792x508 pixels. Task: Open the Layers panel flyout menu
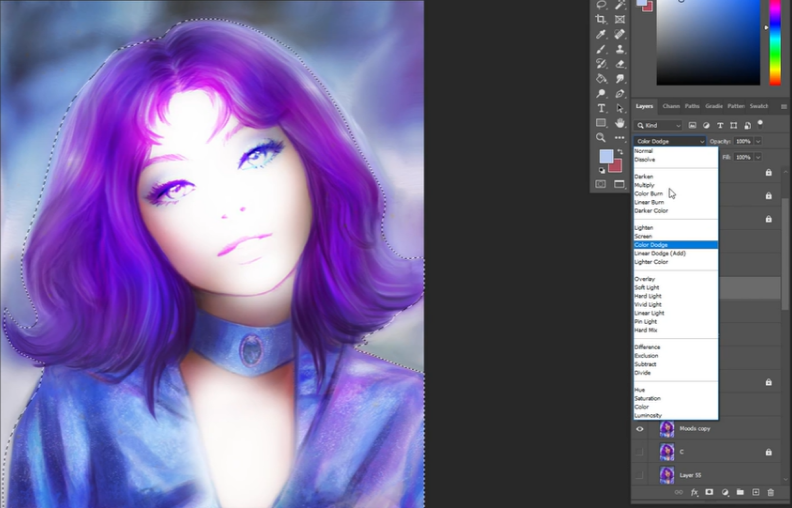(x=783, y=107)
